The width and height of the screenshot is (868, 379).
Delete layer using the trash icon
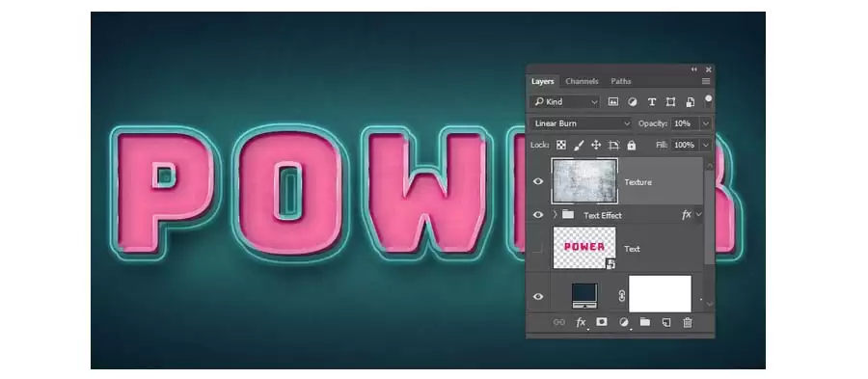(687, 322)
